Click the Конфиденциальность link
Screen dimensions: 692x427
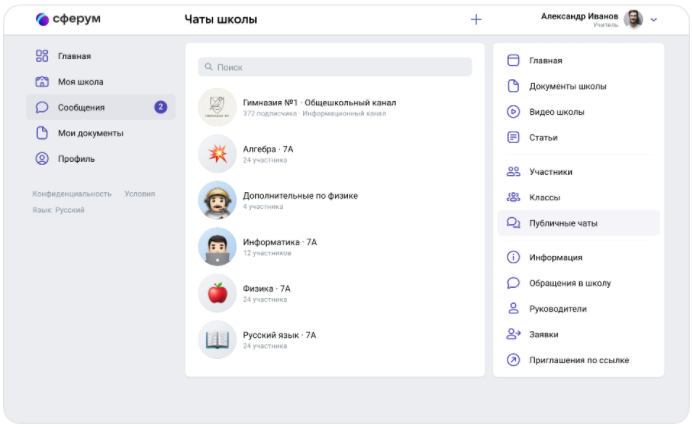(71, 193)
